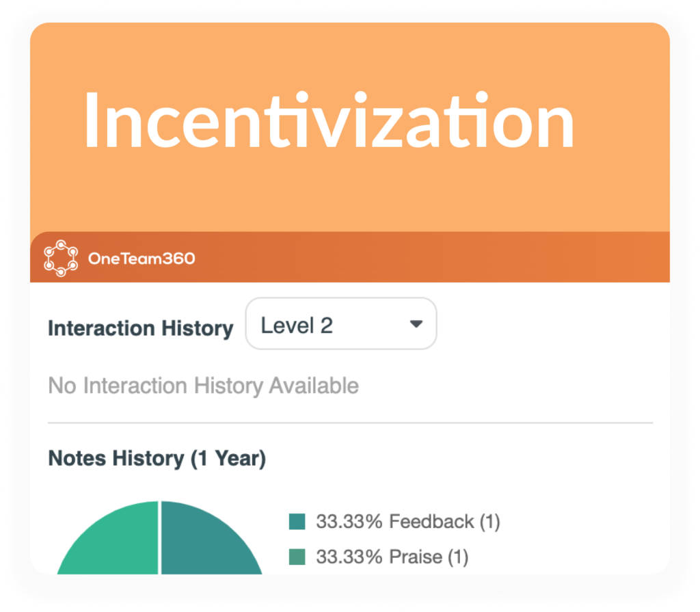Switch to the Notes History (1 Year) section

click(157, 459)
